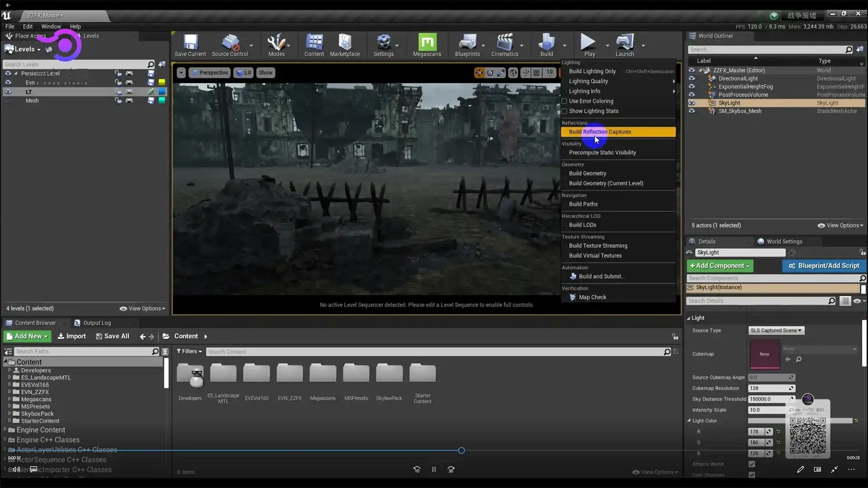The height and width of the screenshot is (488, 868).
Task: Click the Add Component button
Action: click(x=719, y=266)
